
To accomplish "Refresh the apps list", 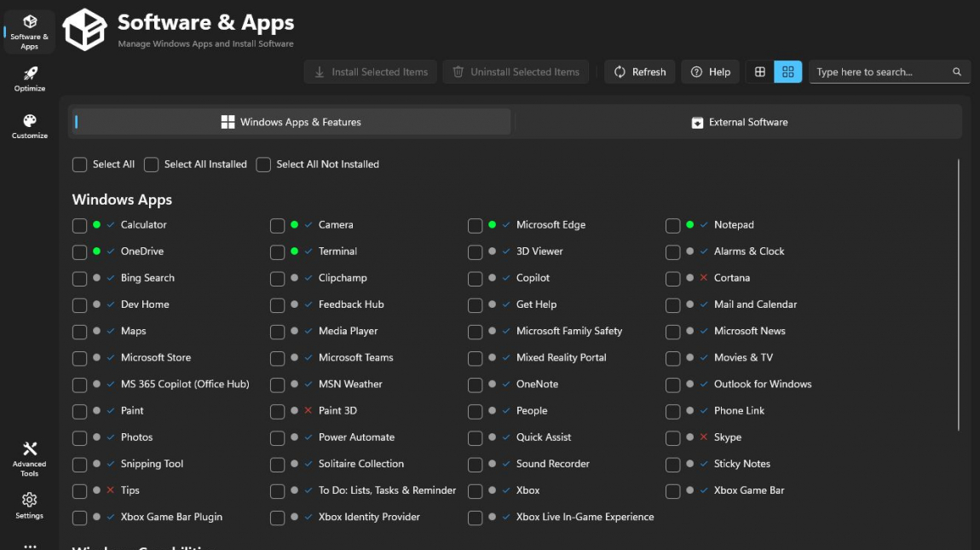I will point(639,72).
